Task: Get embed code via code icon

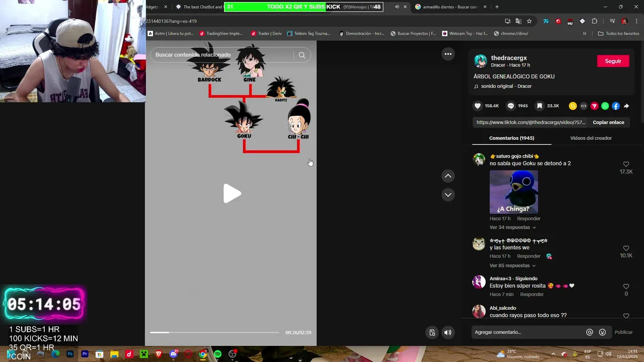Action: [584, 106]
